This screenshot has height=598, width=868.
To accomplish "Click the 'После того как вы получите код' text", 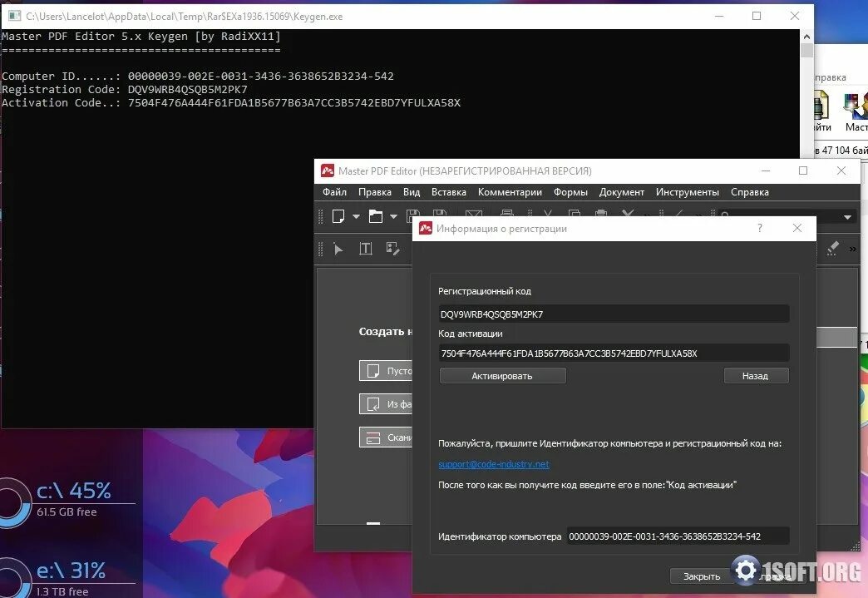I will point(587,485).
